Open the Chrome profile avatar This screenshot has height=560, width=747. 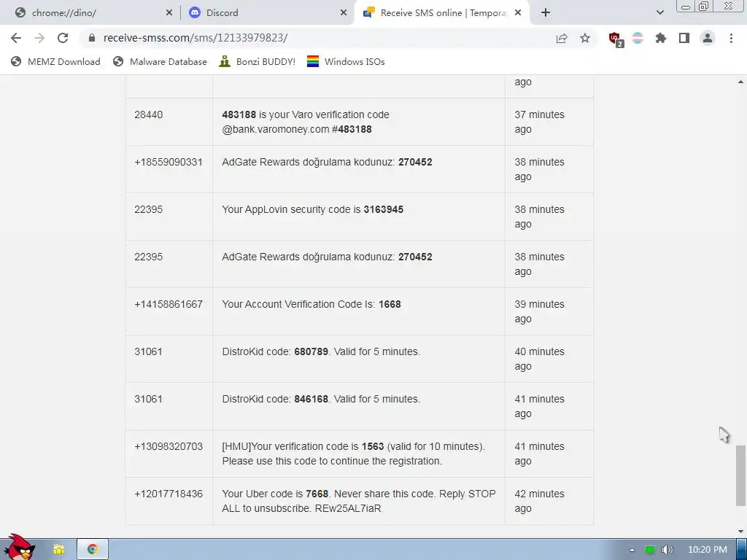pyautogui.click(x=708, y=38)
